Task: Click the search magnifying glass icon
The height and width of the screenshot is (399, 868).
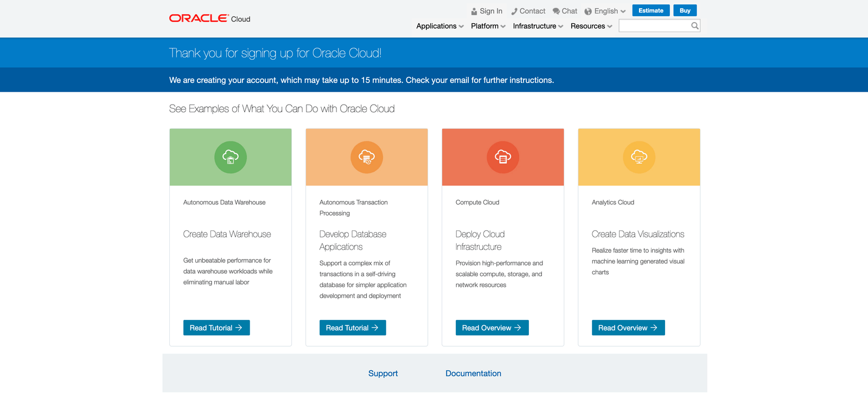Action: pos(694,26)
